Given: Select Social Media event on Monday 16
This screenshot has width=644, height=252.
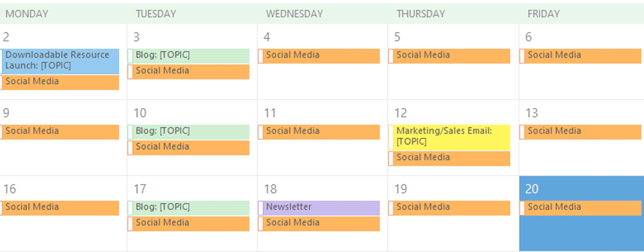Looking at the screenshot, I should point(60,208).
